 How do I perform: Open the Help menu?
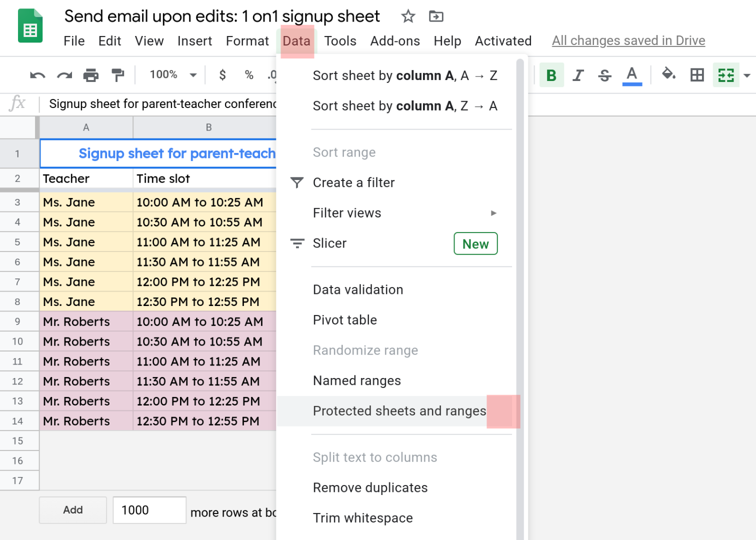click(x=447, y=41)
